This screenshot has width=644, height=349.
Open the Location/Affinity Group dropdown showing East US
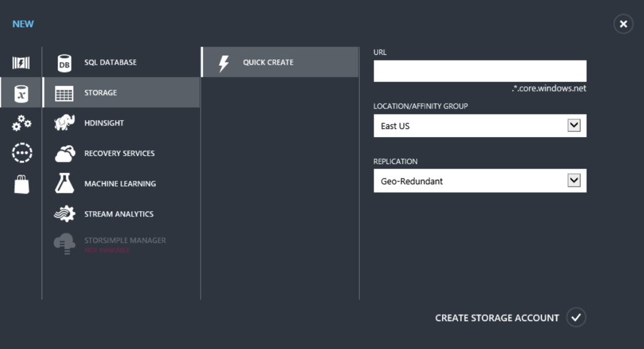[480, 126]
